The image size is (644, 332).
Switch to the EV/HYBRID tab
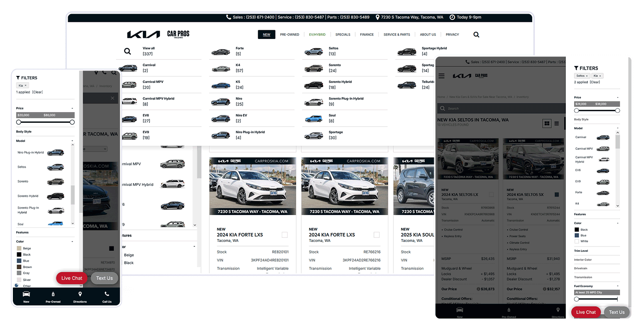(317, 34)
